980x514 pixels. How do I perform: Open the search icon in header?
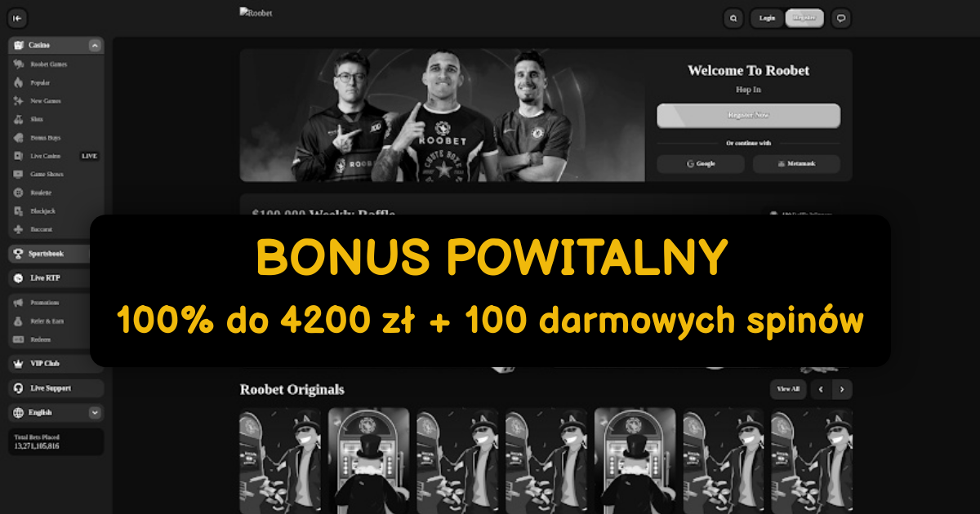point(733,18)
